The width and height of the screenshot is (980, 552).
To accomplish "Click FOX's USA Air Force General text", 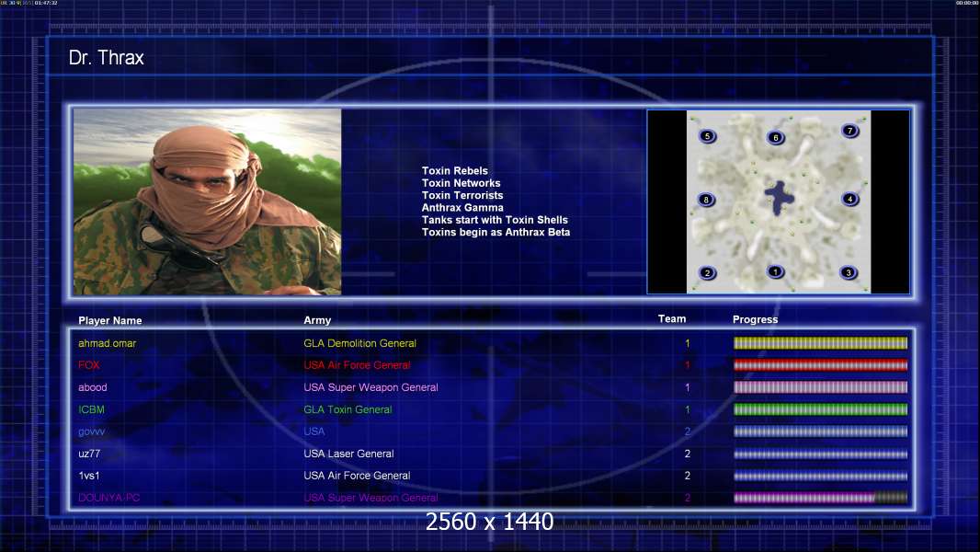I will [x=357, y=365].
